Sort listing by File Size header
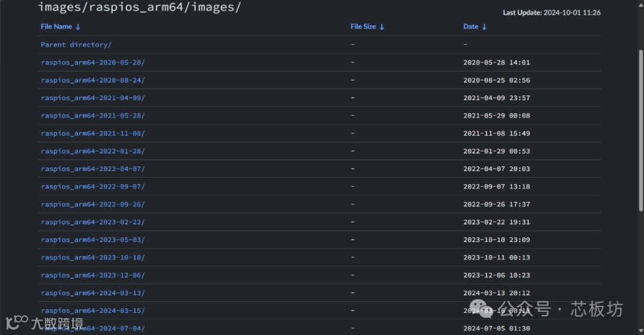Screen dimensions: 644x335 pos(363,27)
